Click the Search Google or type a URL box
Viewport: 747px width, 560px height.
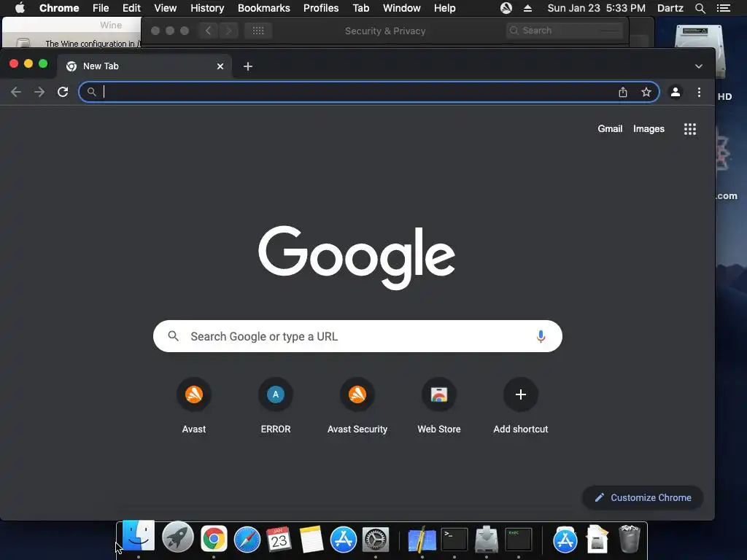point(357,336)
